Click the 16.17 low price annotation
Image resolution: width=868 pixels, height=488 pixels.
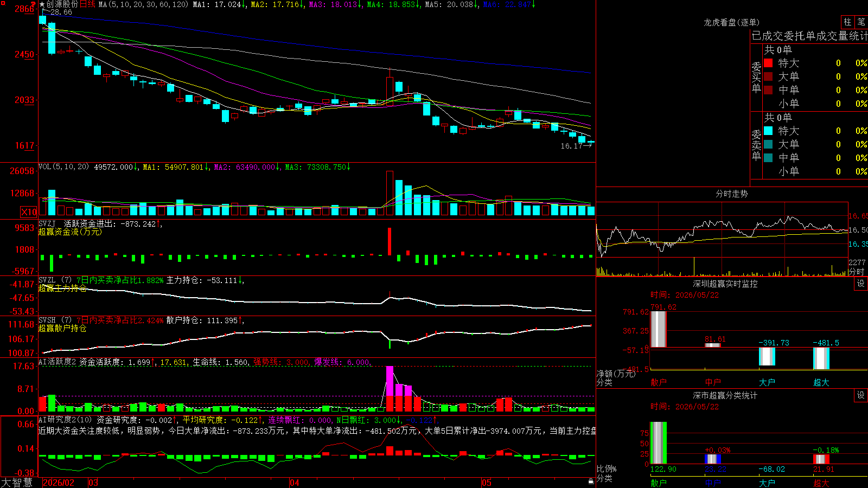click(571, 146)
